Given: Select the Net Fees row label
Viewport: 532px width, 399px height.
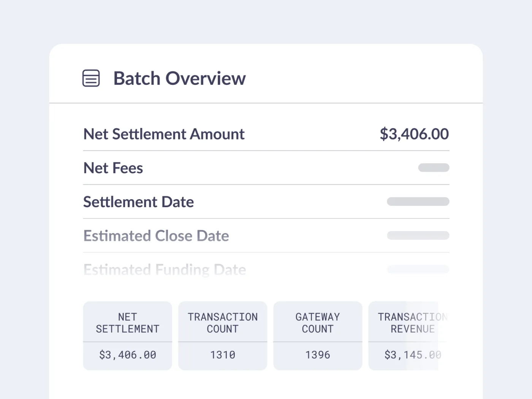Looking at the screenshot, I should pos(113,168).
